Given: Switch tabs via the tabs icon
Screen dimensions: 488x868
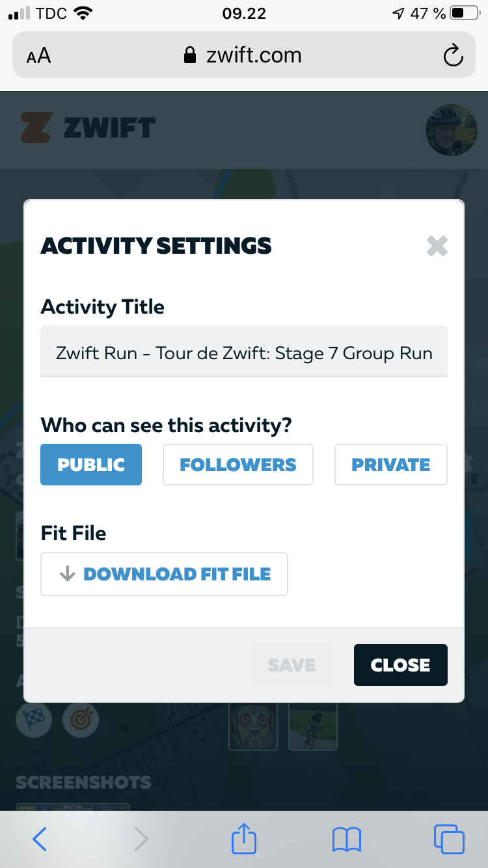Looking at the screenshot, I should [449, 839].
